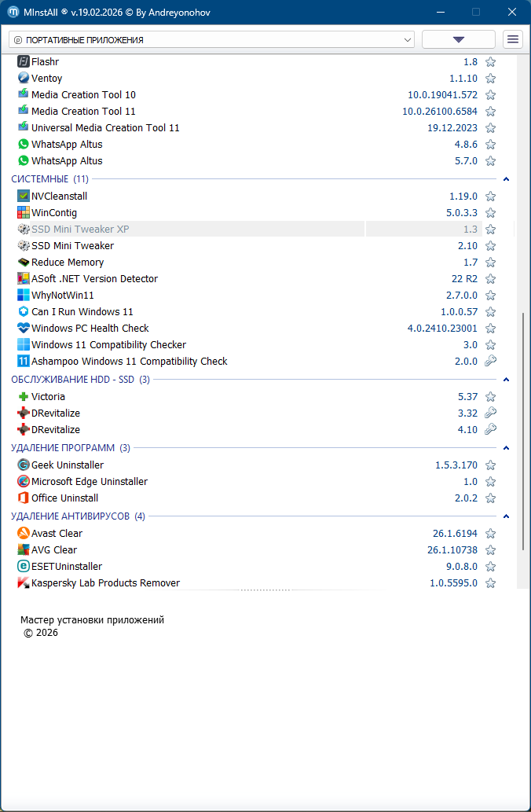Collapse the УДАЛЕНИЕ АНТИВИРУСОВ section
The height and width of the screenshot is (812, 531).
[x=507, y=516]
